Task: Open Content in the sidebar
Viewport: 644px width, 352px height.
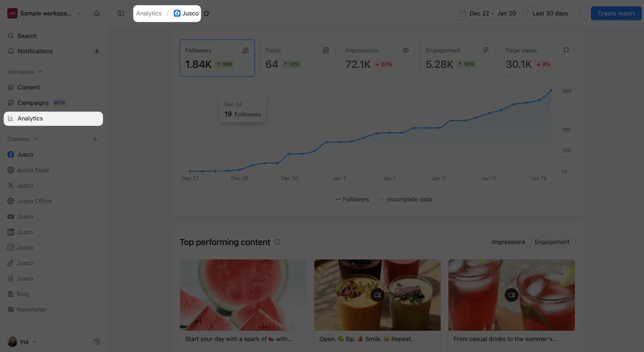Action: [x=28, y=87]
